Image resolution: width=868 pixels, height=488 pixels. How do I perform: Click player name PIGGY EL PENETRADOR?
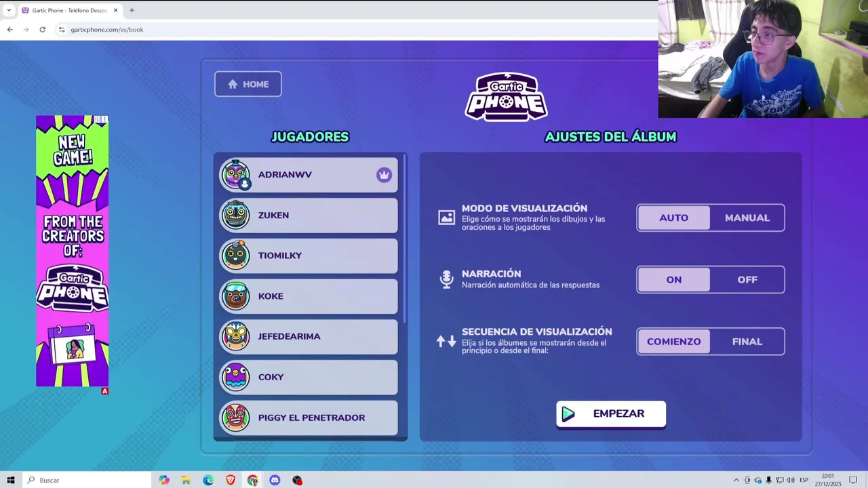311,418
